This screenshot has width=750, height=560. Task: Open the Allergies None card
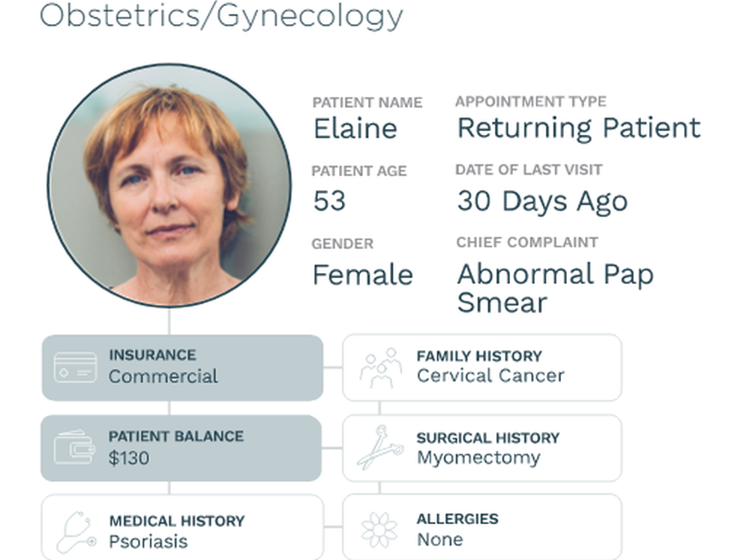point(482,527)
